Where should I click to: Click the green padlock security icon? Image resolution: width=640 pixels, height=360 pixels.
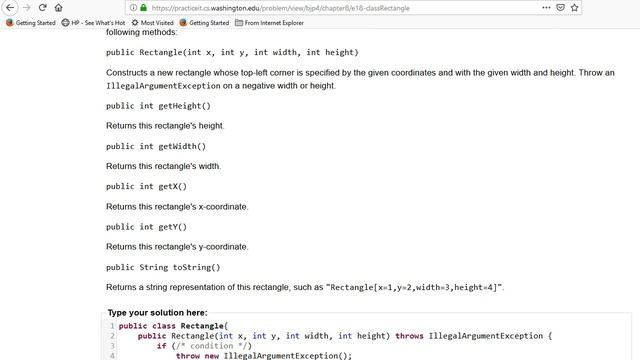(143, 8)
